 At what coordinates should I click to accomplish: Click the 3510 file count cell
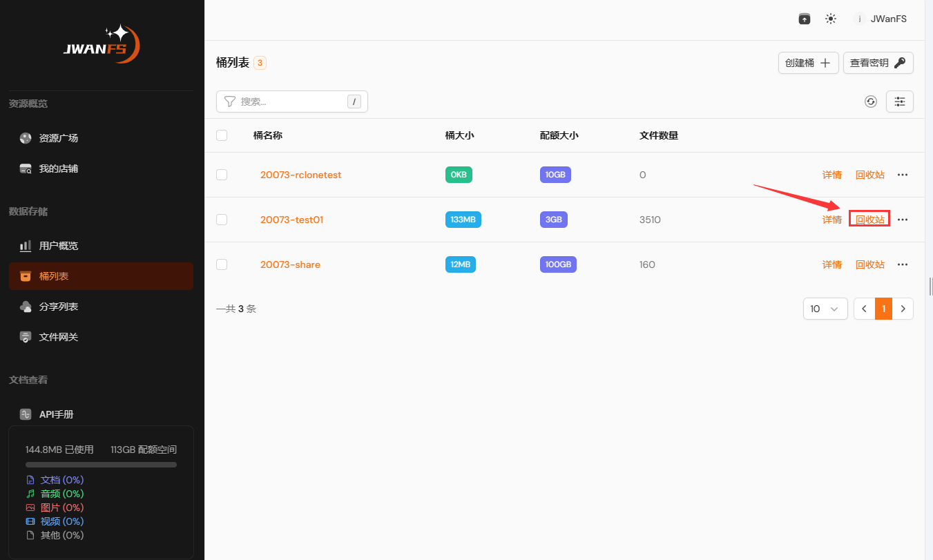coord(651,220)
